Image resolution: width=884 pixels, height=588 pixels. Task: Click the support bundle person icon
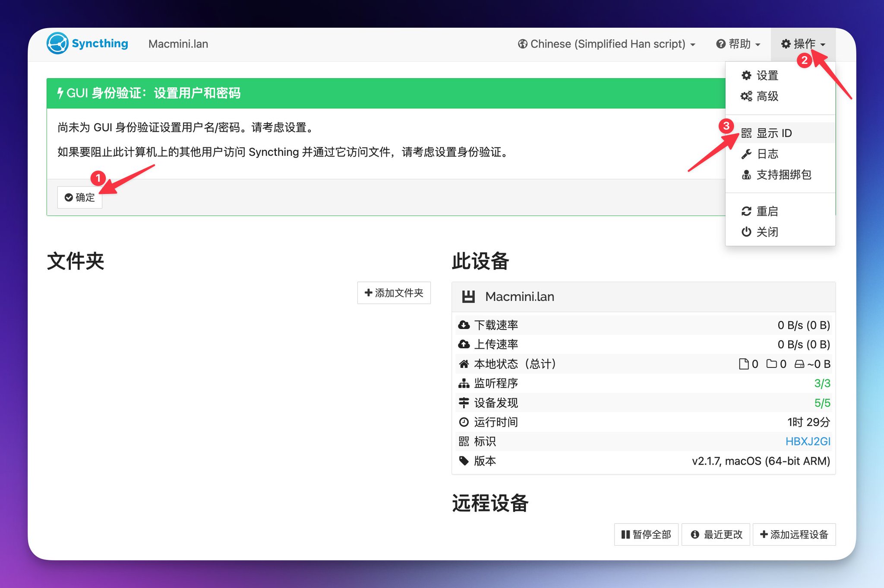(746, 174)
